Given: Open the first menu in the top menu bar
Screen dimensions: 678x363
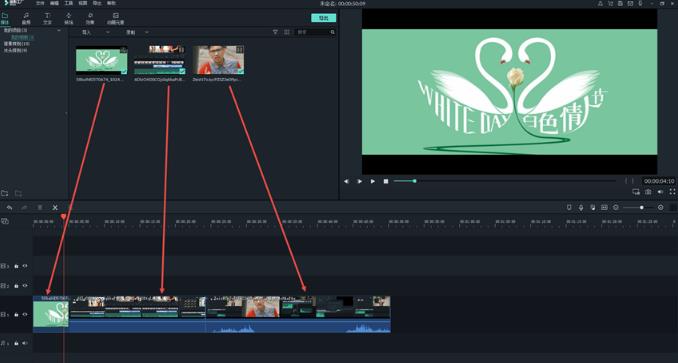Looking at the screenshot, I should 40,3.
